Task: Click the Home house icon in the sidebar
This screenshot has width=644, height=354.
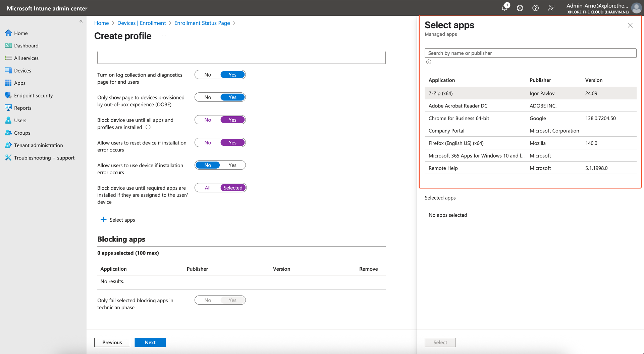Action: [8, 33]
